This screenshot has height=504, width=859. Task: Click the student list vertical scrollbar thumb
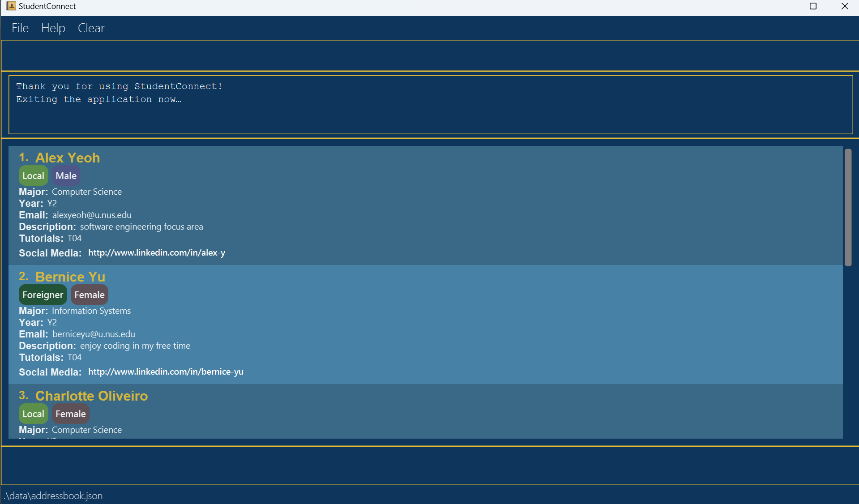(848, 208)
